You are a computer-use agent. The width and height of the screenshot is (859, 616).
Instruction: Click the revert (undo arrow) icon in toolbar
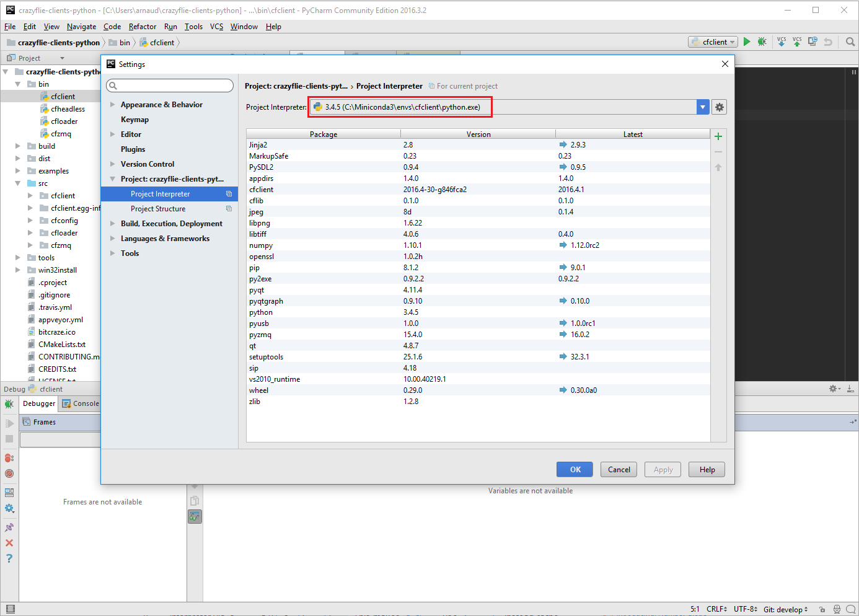click(828, 42)
